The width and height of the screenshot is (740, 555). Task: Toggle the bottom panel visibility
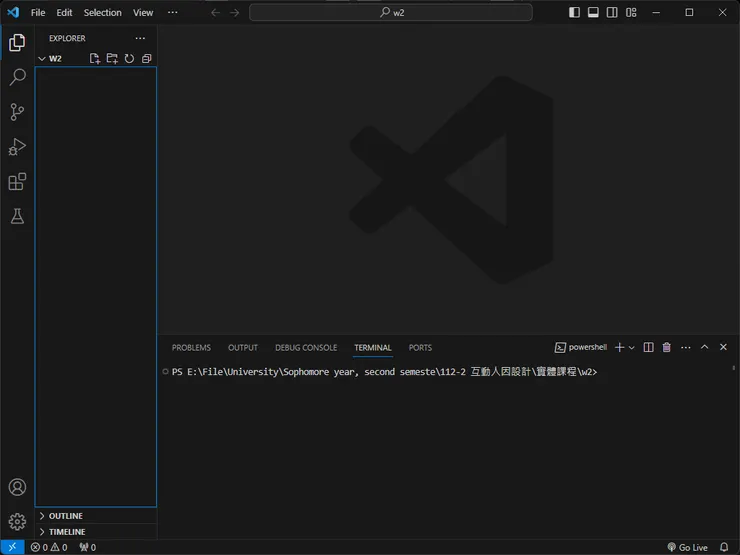[x=593, y=13]
